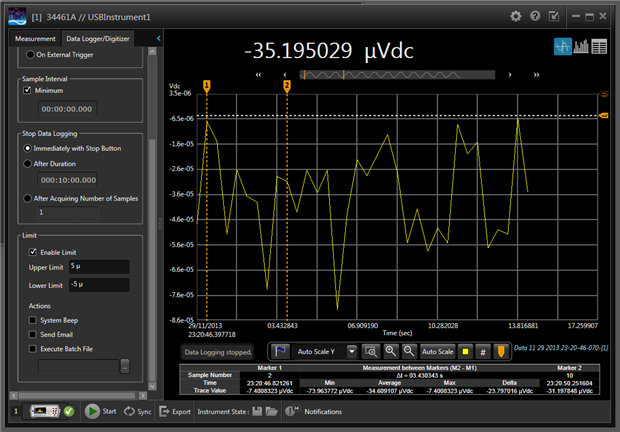Click the Export button

coord(175,411)
